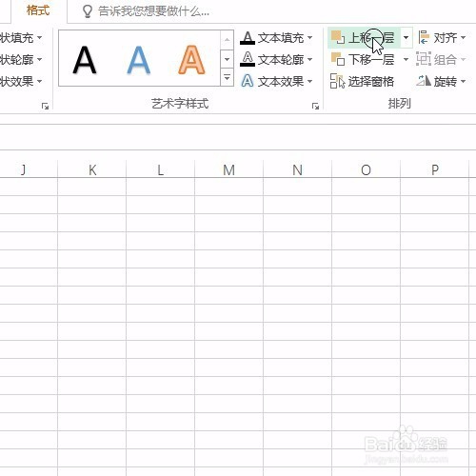Click the 对齐 align icon
Screen dimensions: 476x476
(424, 38)
